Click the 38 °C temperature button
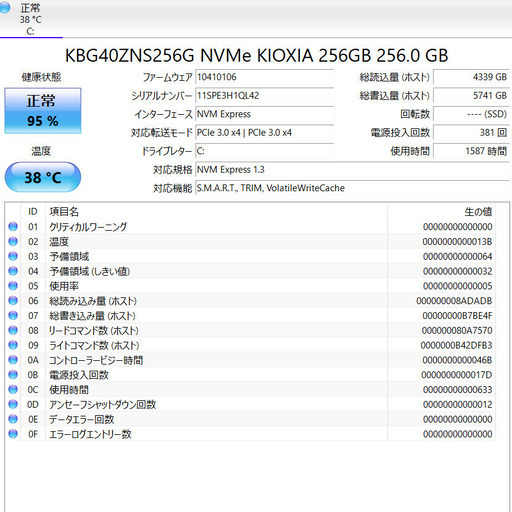The width and height of the screenshot is (512, 512). click(x=43, y=177)
